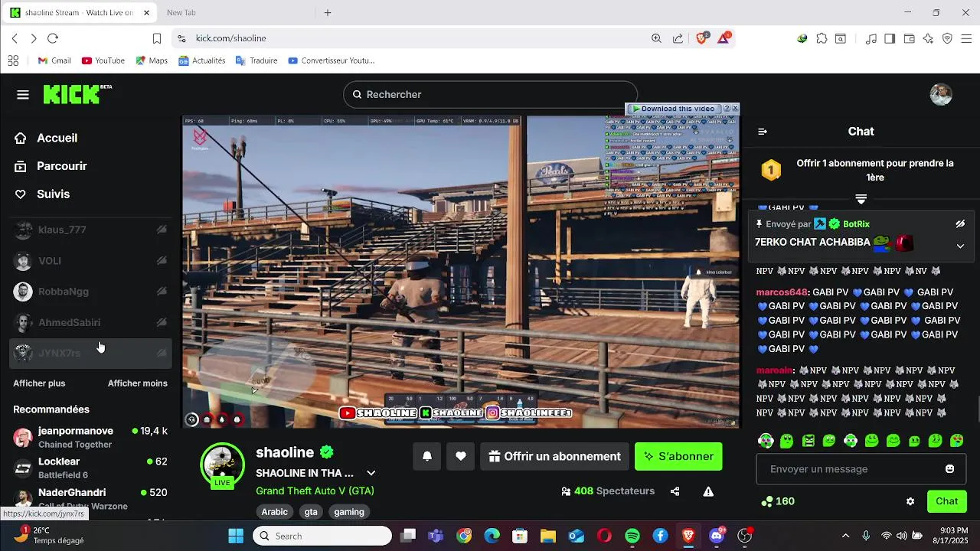Open Discord from taskbar
Screen dimensions: 980x551
[x=717, y=536]
